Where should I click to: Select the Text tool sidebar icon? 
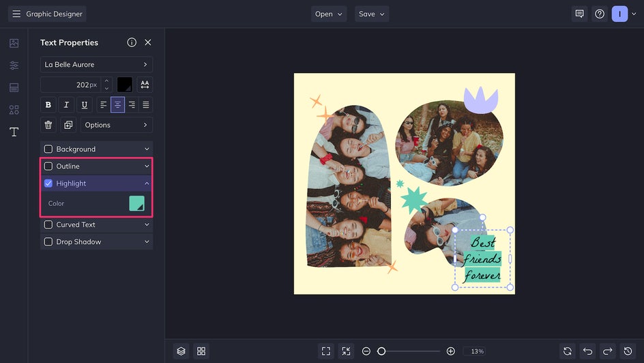coord(14,132)
